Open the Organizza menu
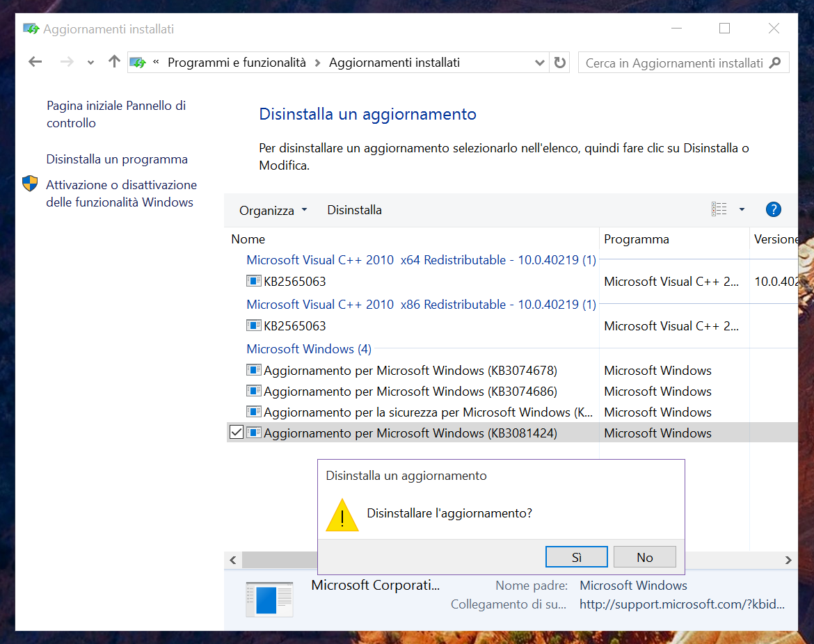814x644 pixels. 273,210
